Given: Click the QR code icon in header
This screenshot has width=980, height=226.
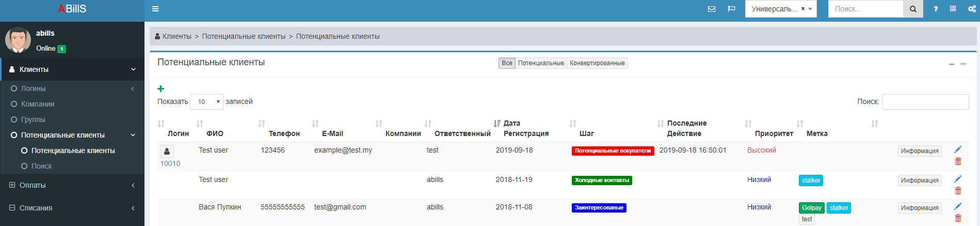Looking at the screenshot, I should pos(953,9).
